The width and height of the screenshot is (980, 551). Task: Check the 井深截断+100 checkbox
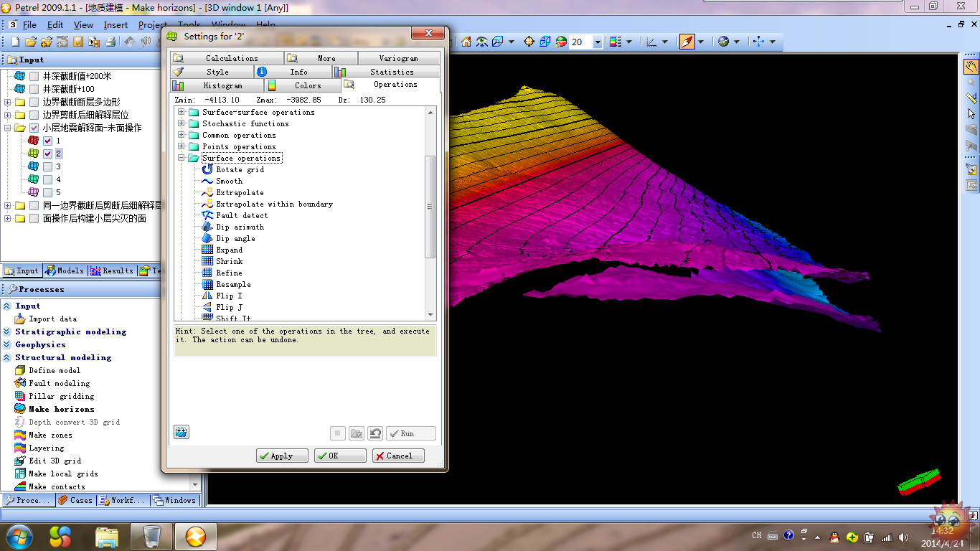(34, 89)
